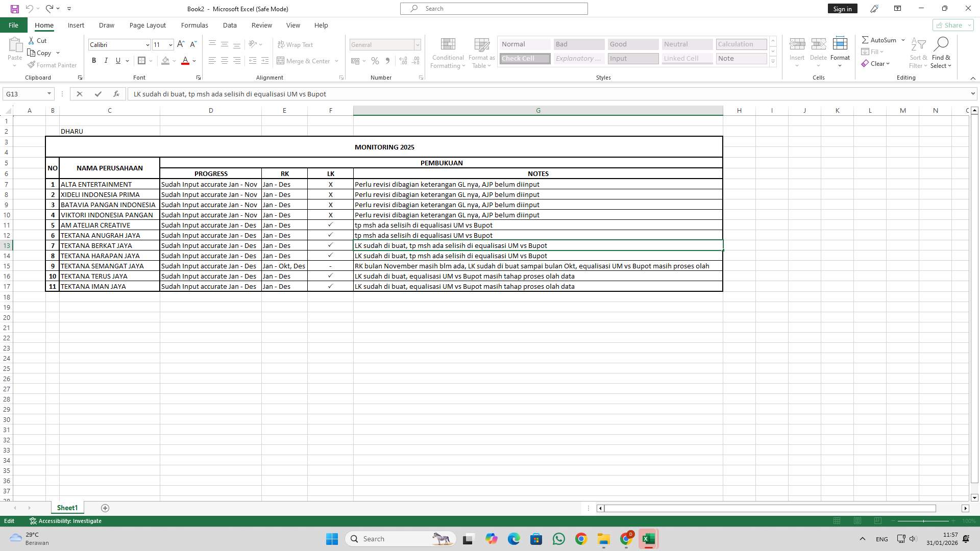Toggle Bold formatting on the cell
This screenshot has width=980, height=551.
click(x=94, y=60)
